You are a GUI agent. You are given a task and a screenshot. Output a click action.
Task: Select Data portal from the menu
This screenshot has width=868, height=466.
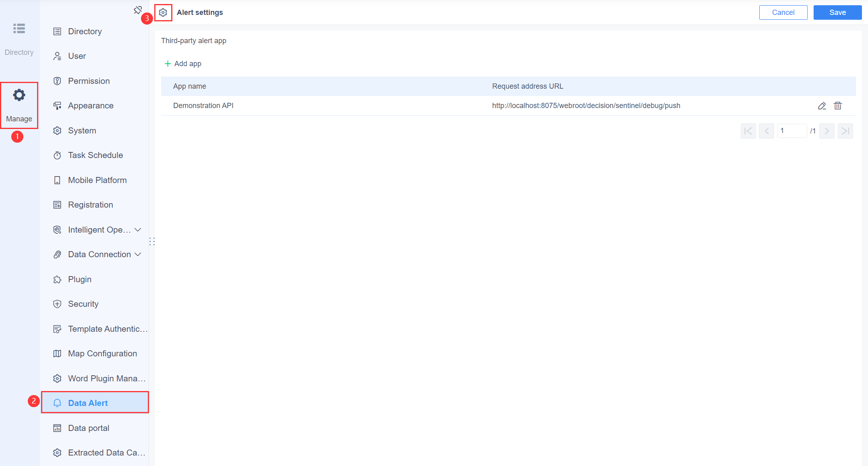89,428
